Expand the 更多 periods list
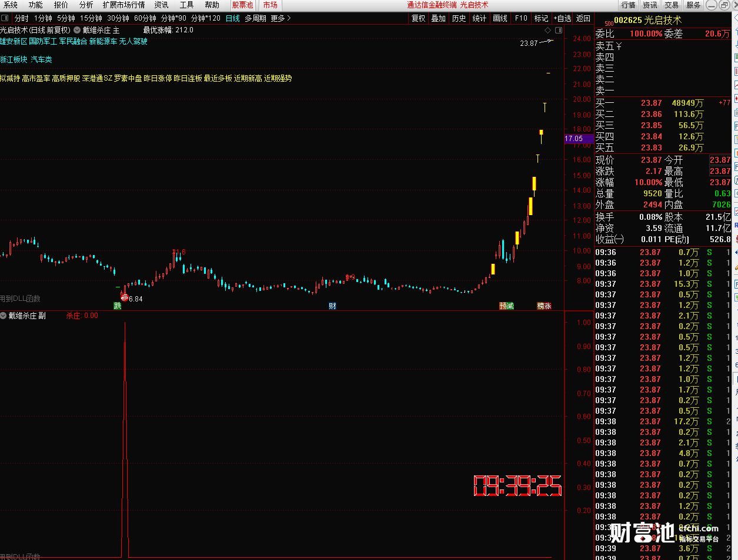Screen dimensions: 738x560 coord(280,18)
